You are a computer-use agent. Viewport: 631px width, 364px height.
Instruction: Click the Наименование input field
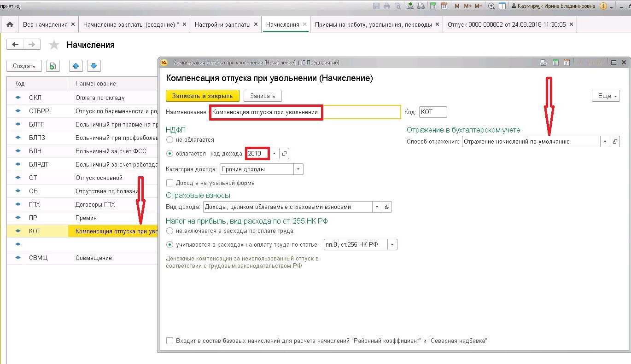tap(305, 112)
